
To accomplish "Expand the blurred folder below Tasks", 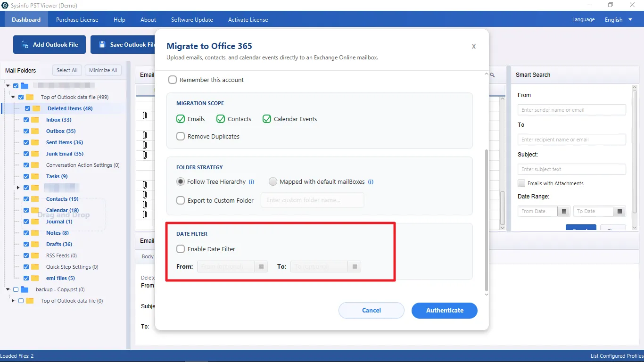I will pos(18,188).
